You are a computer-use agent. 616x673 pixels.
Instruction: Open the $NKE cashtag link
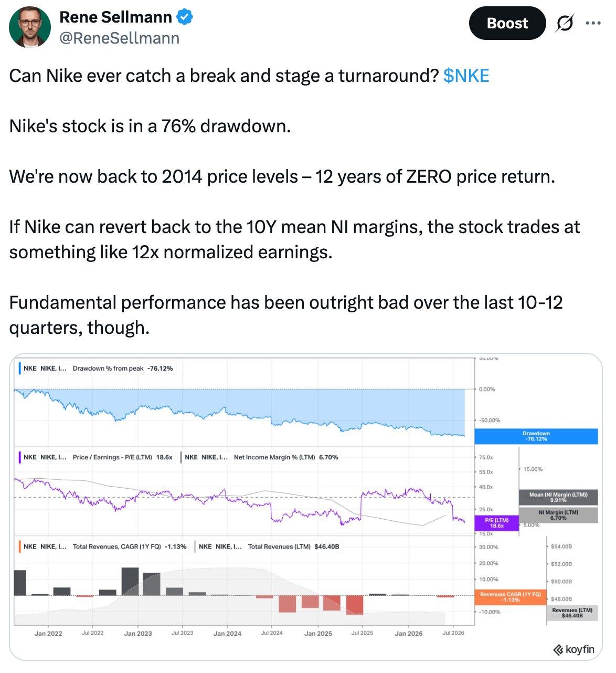pos(466,76)
